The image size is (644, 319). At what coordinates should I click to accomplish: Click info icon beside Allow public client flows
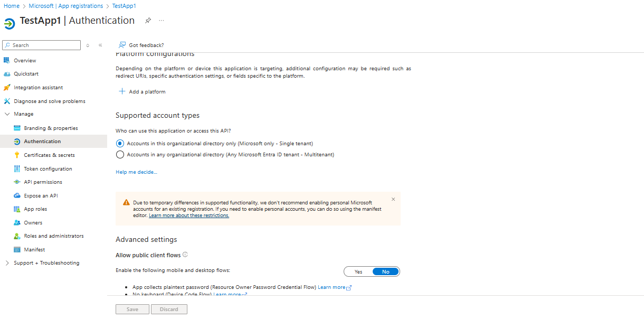click(185, 255)
